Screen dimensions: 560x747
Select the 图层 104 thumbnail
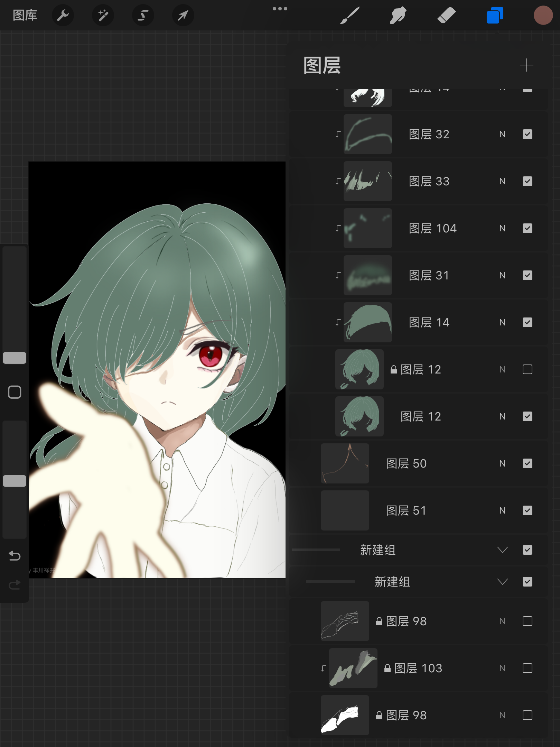click(x=367, y=228)
